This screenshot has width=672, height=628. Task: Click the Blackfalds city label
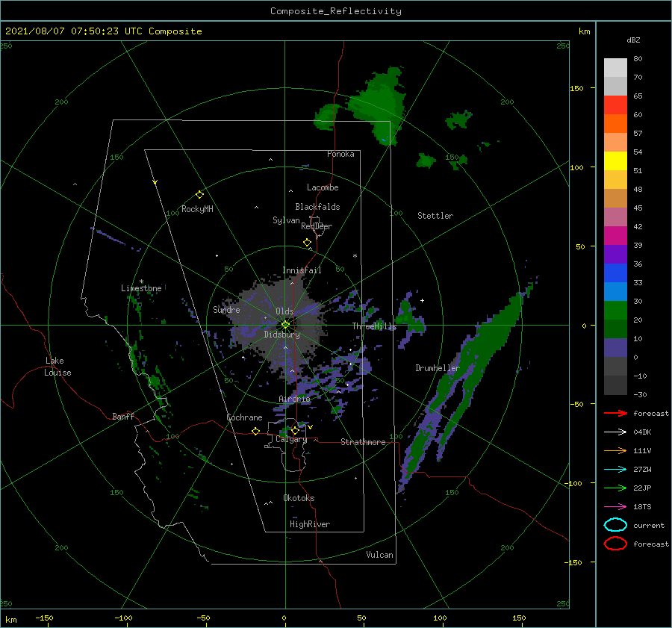[317, 207]
